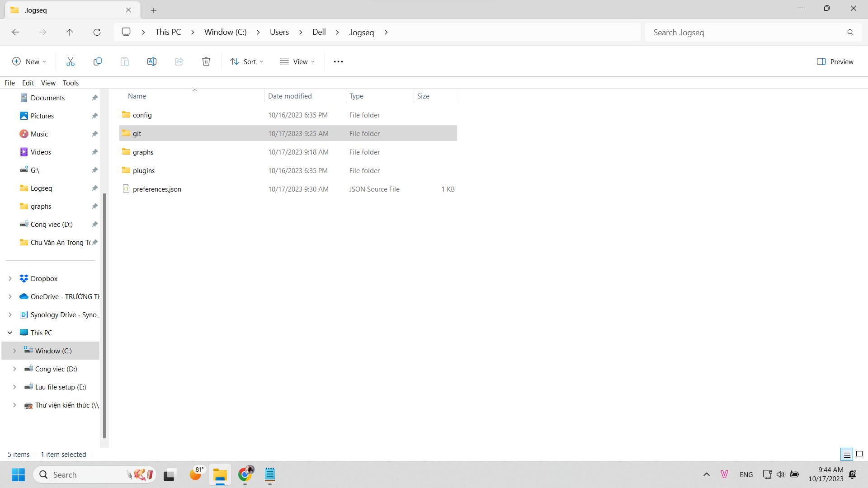This screenshot has width=868, height=488.
Task: Open the See more ellipsis menu
Action: tap(338, 61)
